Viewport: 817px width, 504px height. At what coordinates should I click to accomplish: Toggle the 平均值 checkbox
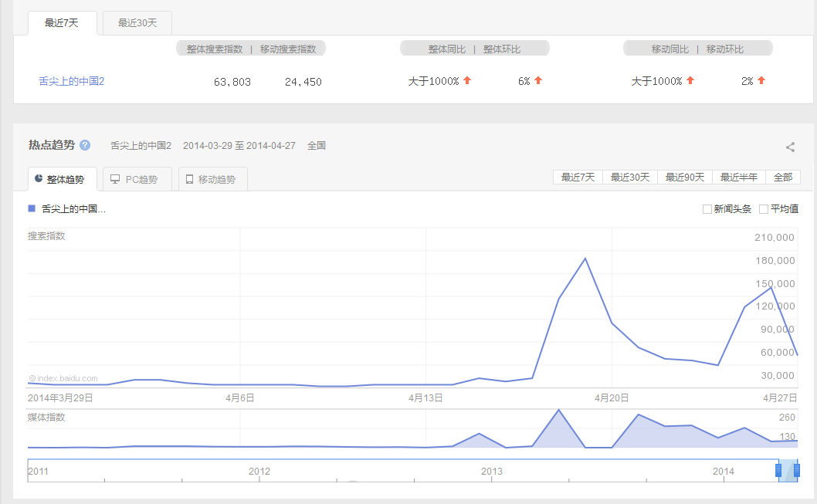764,209
